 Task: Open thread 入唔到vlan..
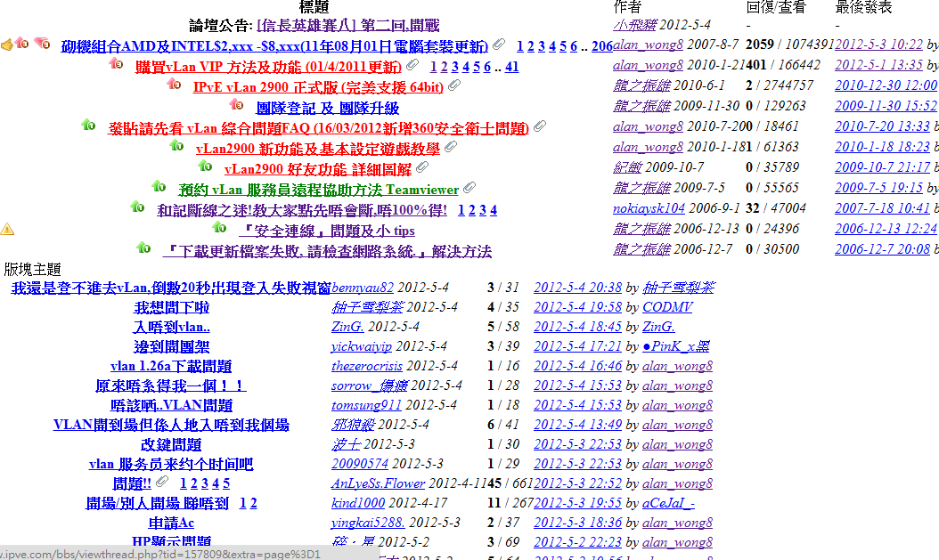click(171, 327)
